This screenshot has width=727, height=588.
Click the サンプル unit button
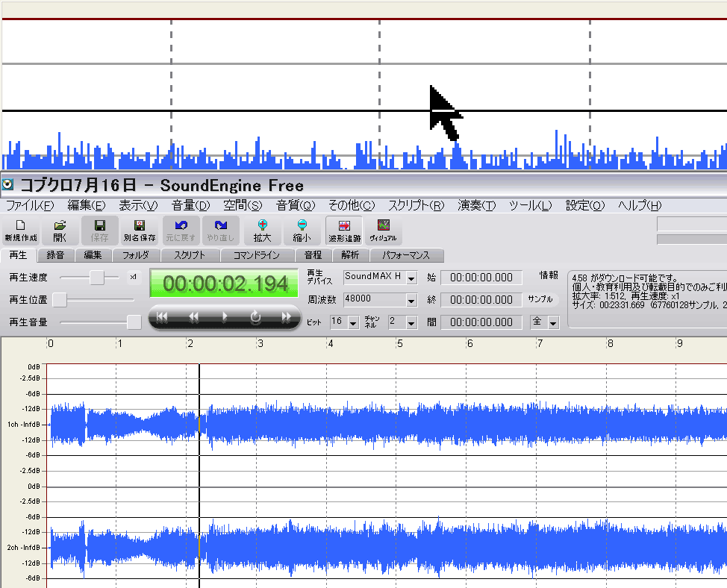coord(541,299)
